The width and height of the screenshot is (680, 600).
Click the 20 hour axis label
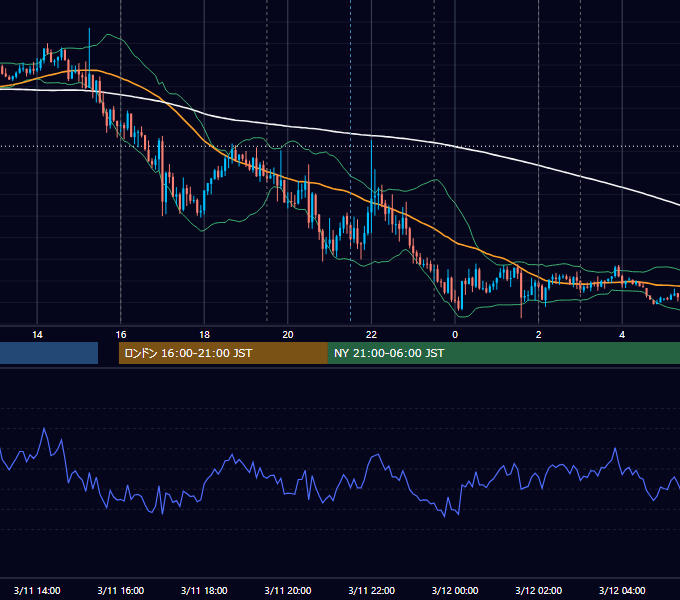288,335
